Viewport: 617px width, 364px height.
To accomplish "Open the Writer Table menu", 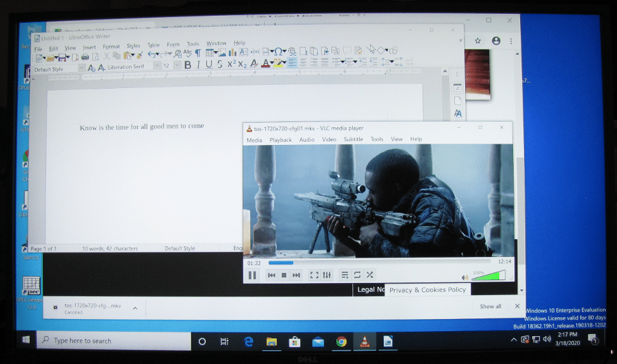I will [x=153, y=45].
